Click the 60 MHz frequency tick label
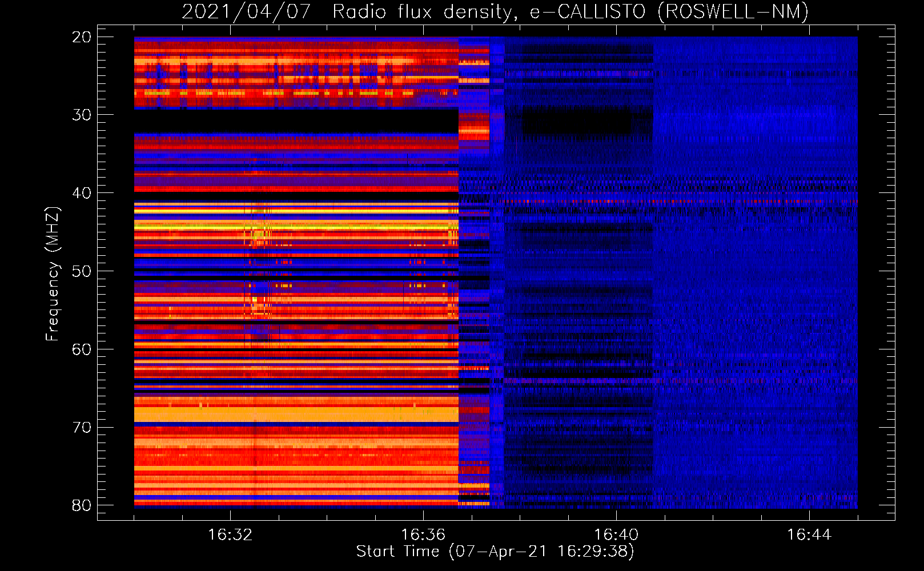 pos(82,349)
